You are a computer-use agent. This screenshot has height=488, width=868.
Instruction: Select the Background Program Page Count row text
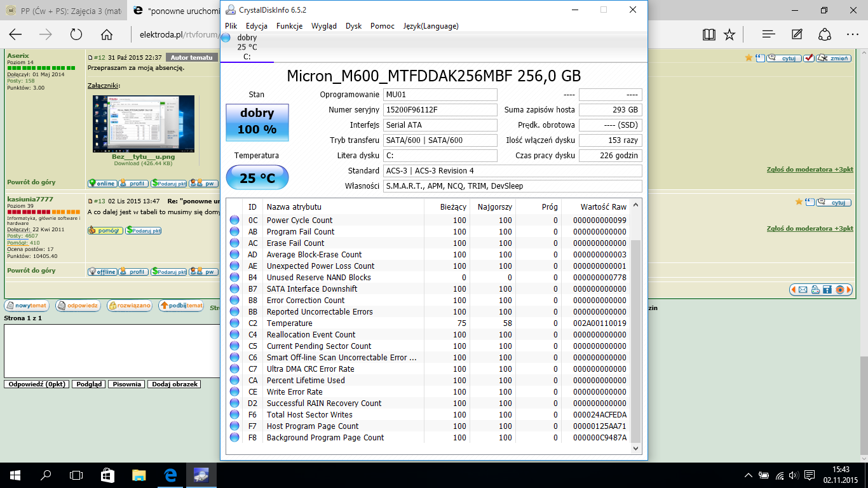(x=325, y=437)
